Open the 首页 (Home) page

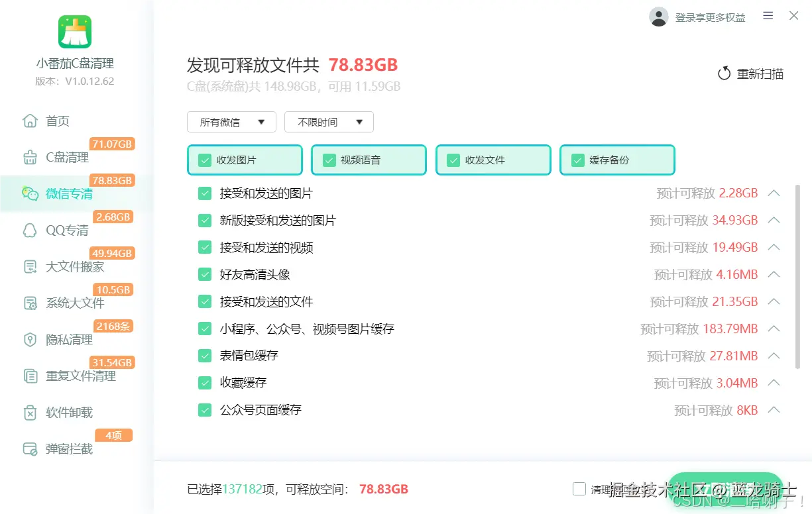(56, 121)
